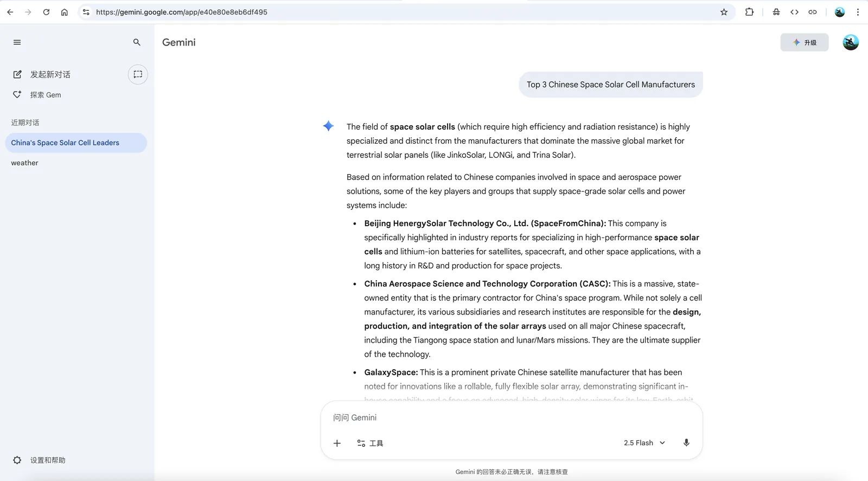This screenshot has width=868, height=481.
Task: Open the China's Space Solar Cell Leaders chat
Action: [x=76, y=143]
